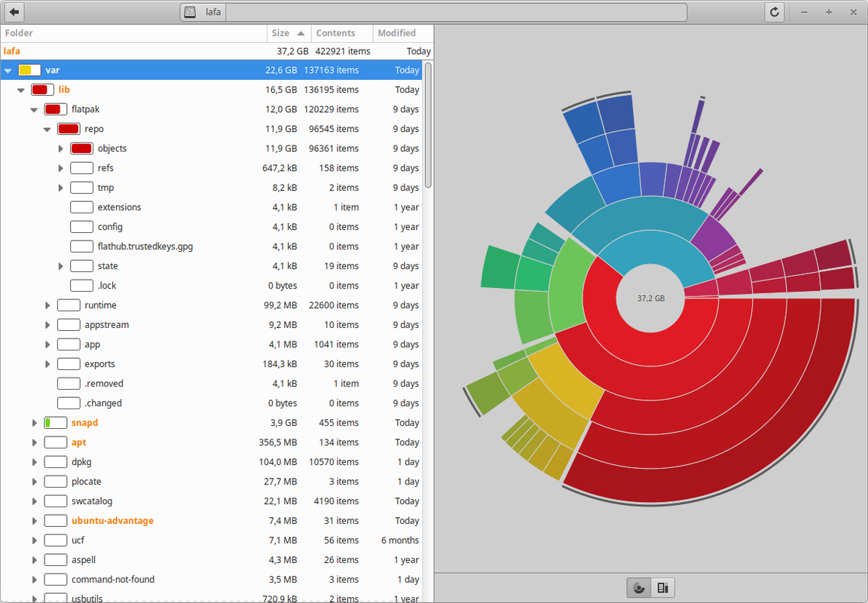Click the disk icon beside lafa in the path bar
868x603 pixels.
pos(190,11)
